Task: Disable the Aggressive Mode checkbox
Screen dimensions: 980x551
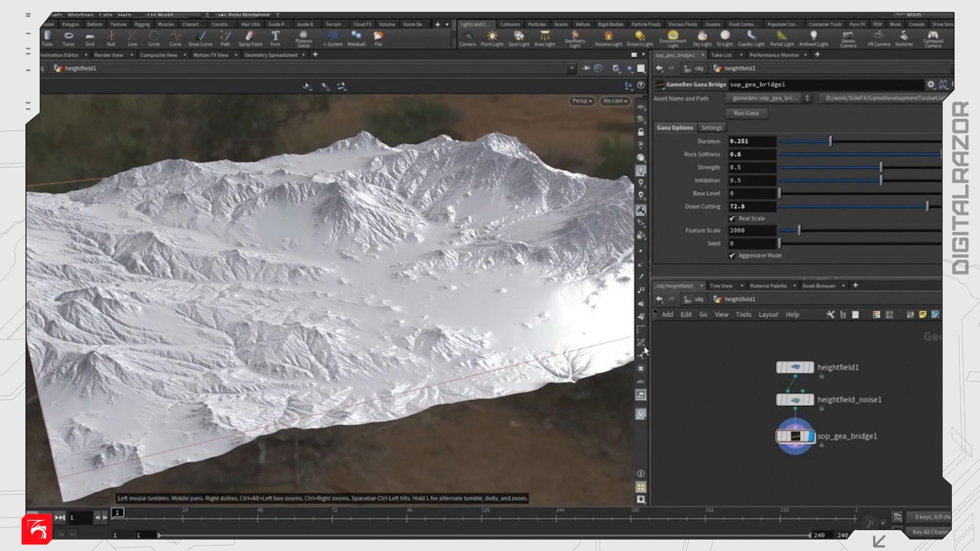Action: pyautogui.click(x=732, y=256)
